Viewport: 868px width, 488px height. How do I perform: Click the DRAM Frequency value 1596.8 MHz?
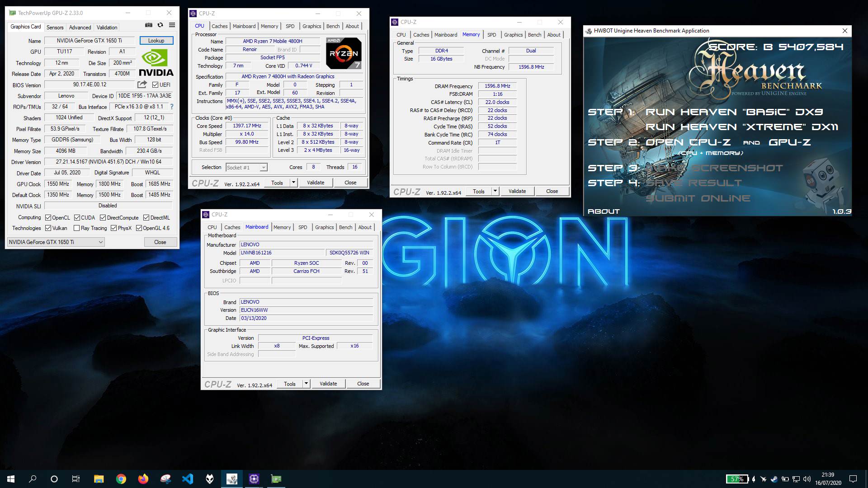pyautogui.click(x=497, y=86)
